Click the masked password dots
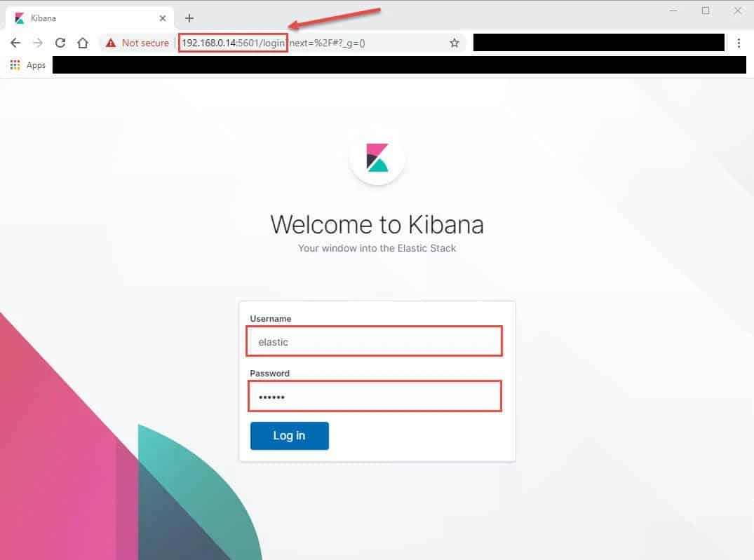Screen dimensions: 754x560 [270, 397]
